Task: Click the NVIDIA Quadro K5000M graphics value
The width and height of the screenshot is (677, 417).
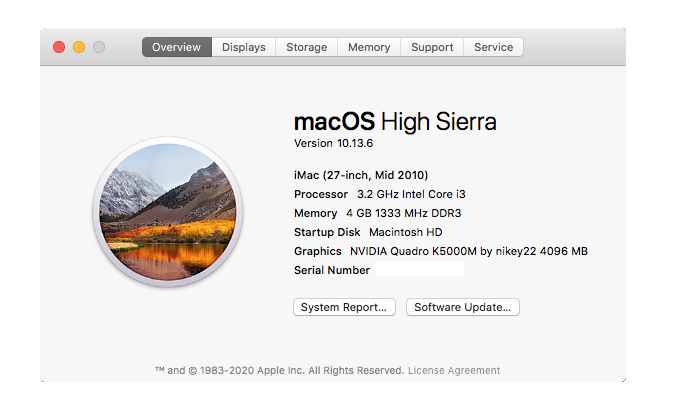Action: [x=469, y=251]
